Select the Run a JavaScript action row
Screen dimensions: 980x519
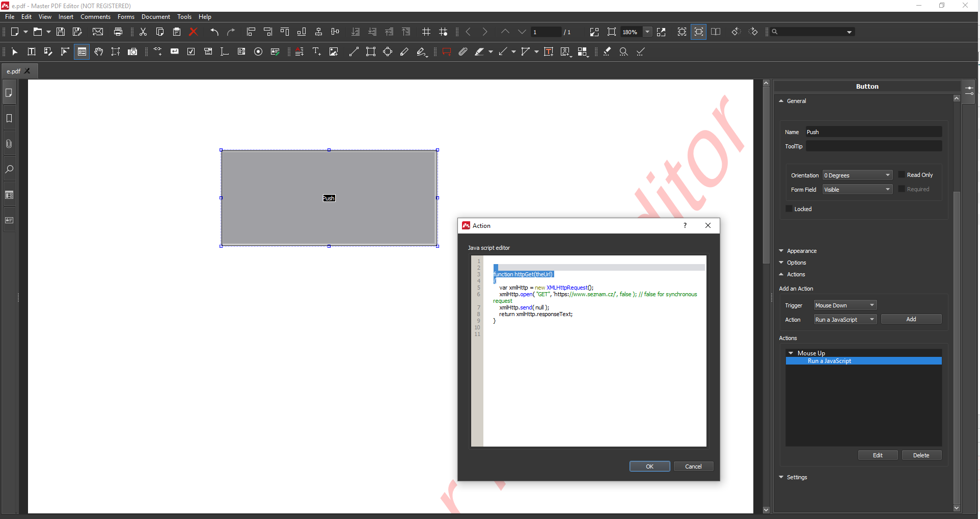click(863, 361)
